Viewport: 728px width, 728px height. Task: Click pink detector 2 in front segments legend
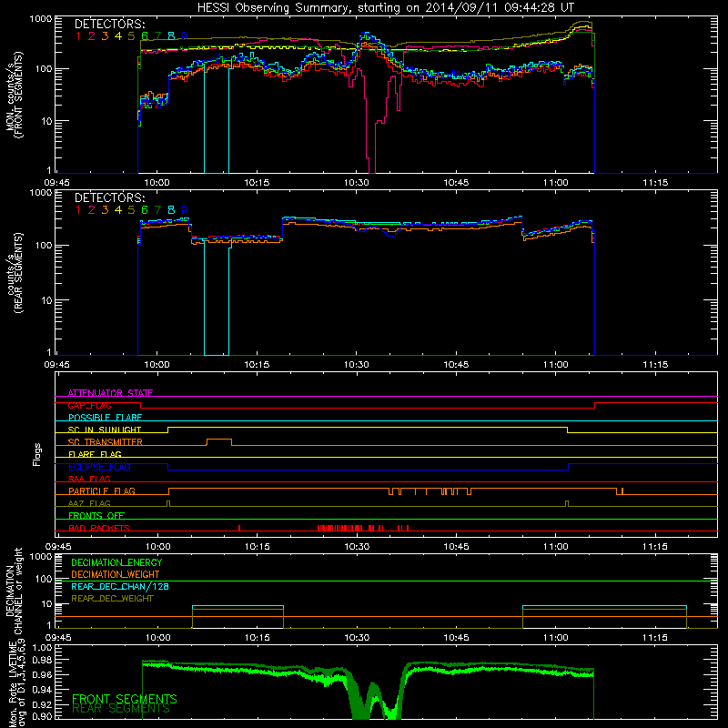pyautogui.click(x=92, y=35)
